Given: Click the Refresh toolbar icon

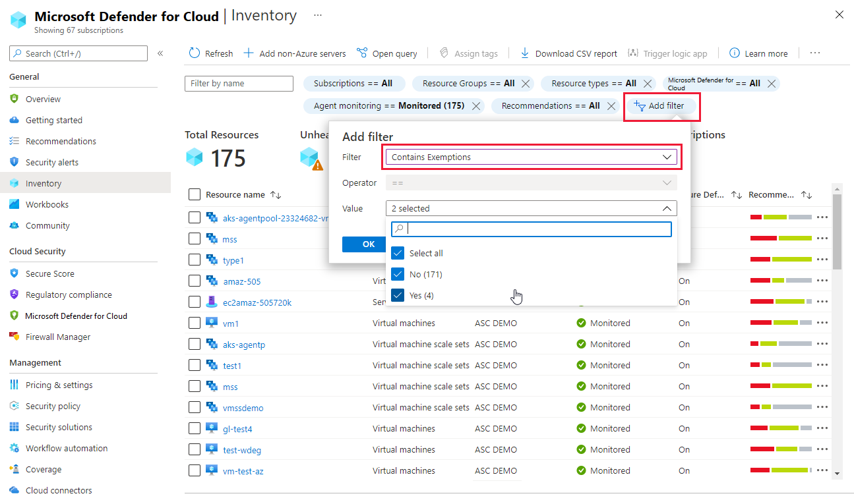Looking at the screenshot, I should (x=195, y=53).
